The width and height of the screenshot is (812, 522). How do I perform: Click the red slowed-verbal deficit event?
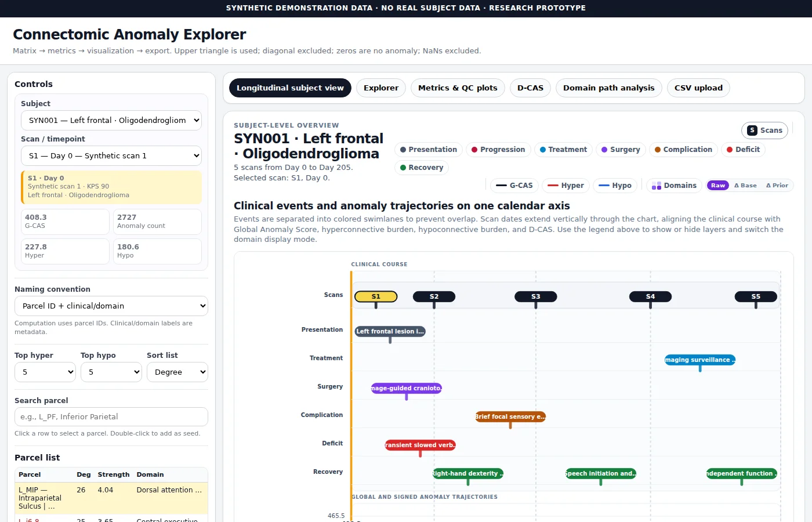(420, 445)
